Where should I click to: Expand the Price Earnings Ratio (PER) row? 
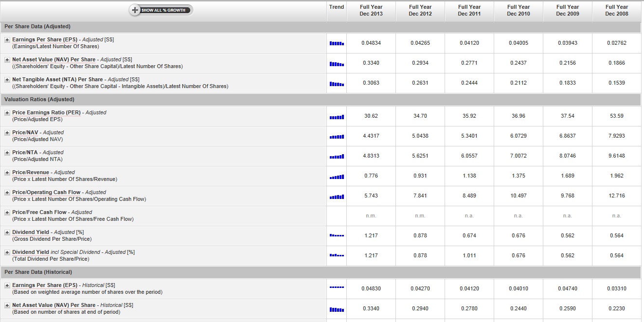7,112
